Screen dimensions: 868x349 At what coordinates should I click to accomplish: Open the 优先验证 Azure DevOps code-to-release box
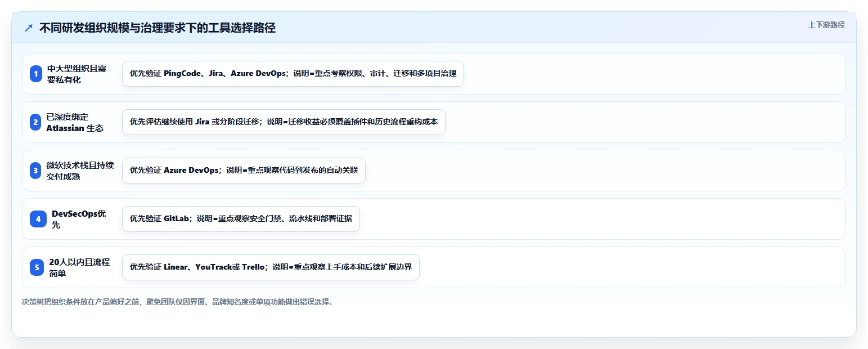click(x=244, y=171)
